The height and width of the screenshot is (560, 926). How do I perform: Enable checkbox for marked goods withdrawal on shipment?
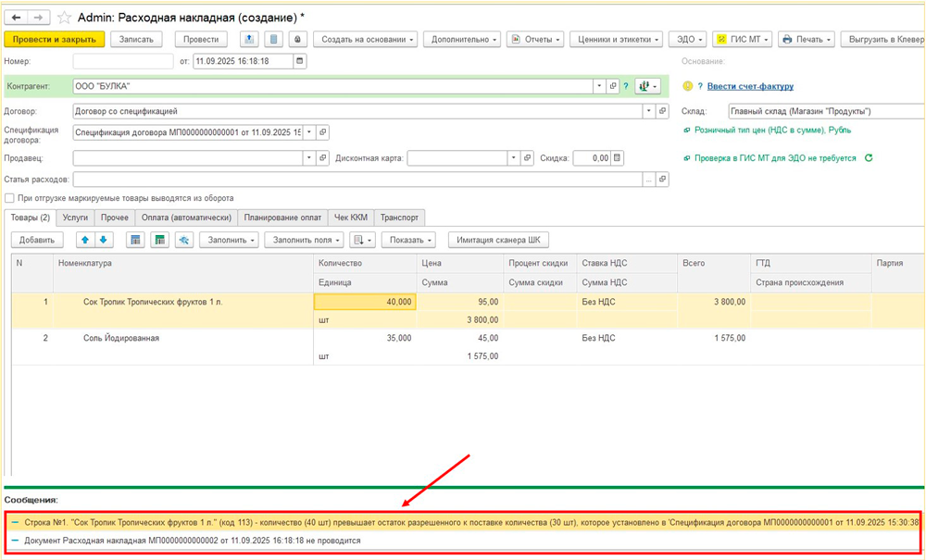[x=9, y=198]
